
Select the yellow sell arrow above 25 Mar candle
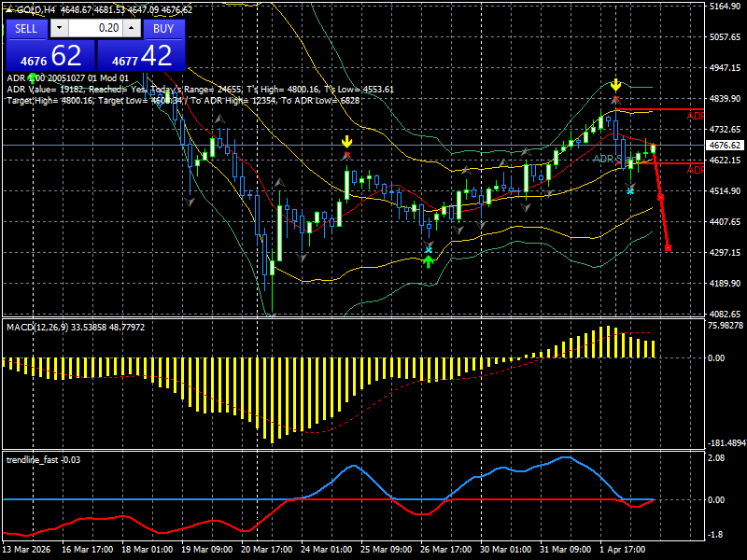point(346,142)
